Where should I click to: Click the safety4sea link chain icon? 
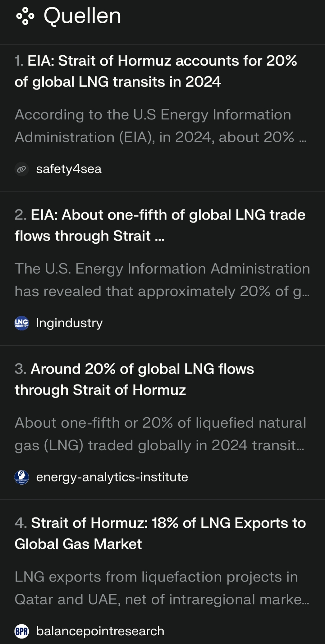(22, 169)
